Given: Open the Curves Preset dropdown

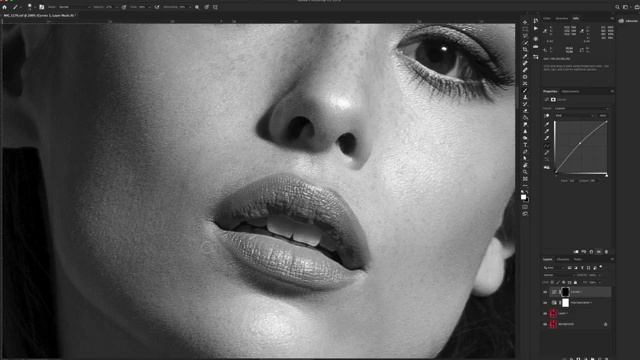Looking at the screenshot, I should coord(582,109).
